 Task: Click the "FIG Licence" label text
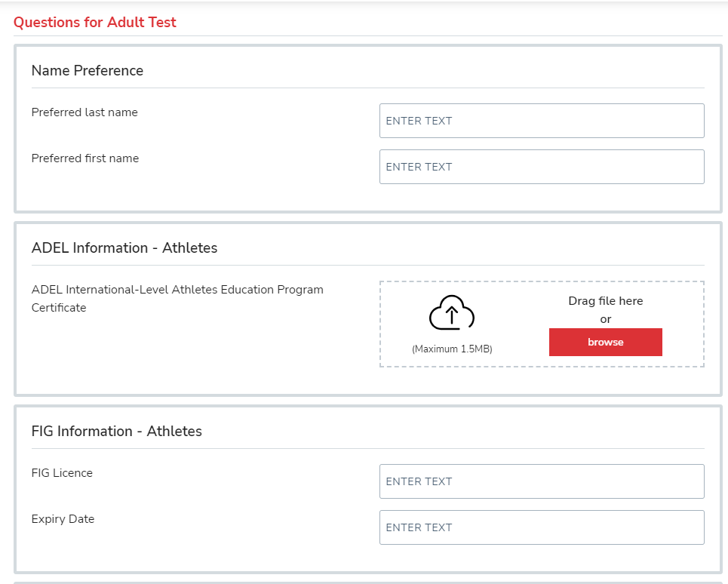pyautogui.click(x=62, y=473)
